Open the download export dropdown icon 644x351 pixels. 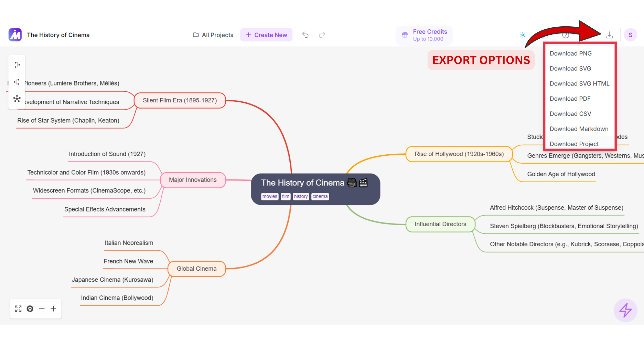point(609,35)
